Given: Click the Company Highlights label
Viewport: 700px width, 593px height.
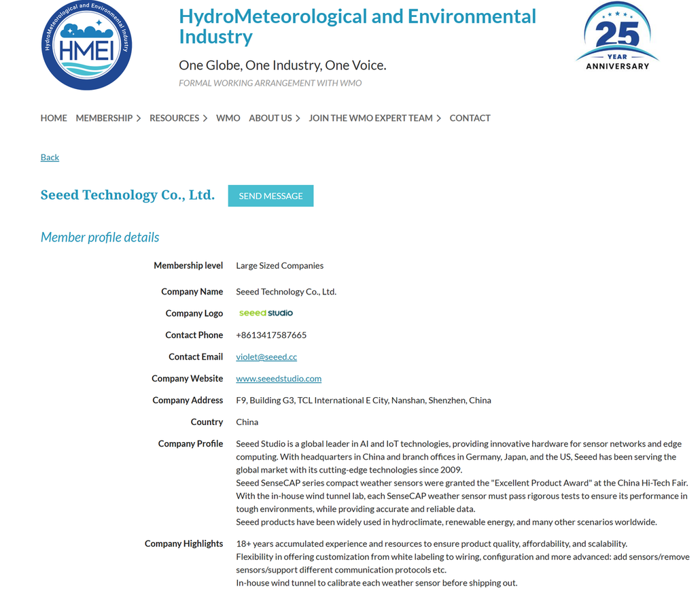Looking at the screenshot, I should point(184,543).
